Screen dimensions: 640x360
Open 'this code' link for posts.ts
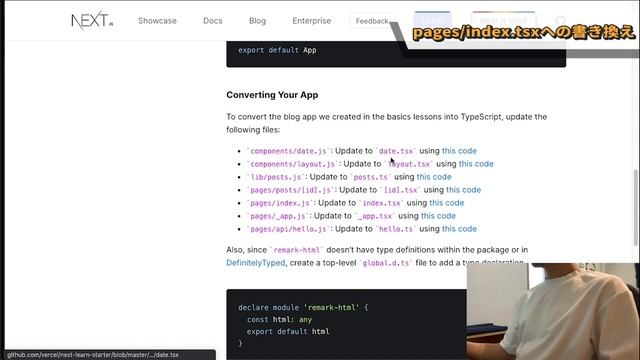tap(434, 177)
